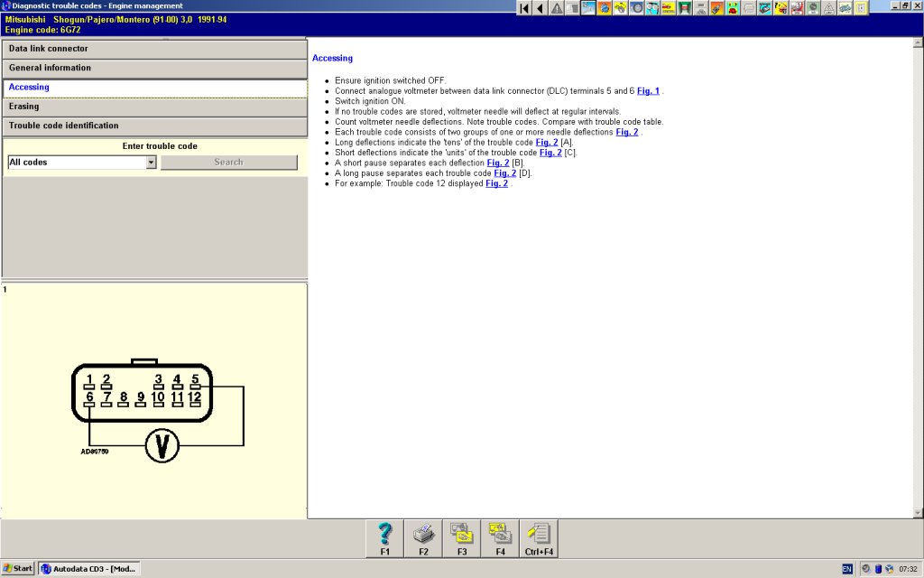Image resolution: width=924 pixels, height=578 pixels.
Task: Open Fig. 2 link in trouble code 12 example
Action: coord(496,183)
